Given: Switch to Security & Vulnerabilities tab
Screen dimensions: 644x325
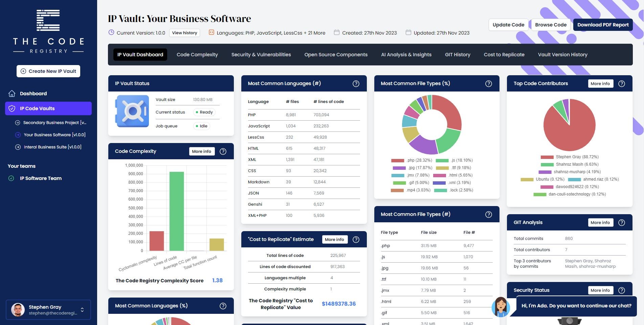Looking at the screenshot, I should 261,55.
